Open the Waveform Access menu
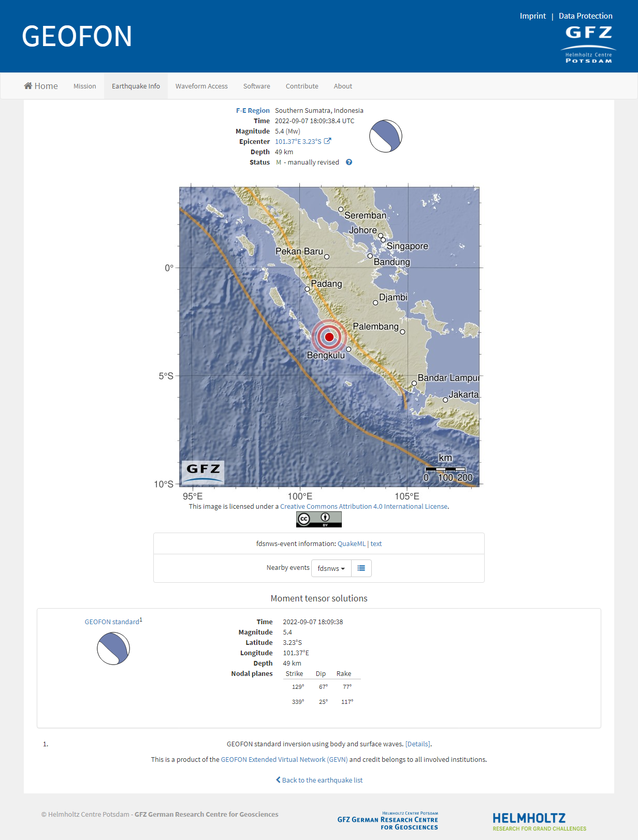638x840 pixels. coord(201,86)
